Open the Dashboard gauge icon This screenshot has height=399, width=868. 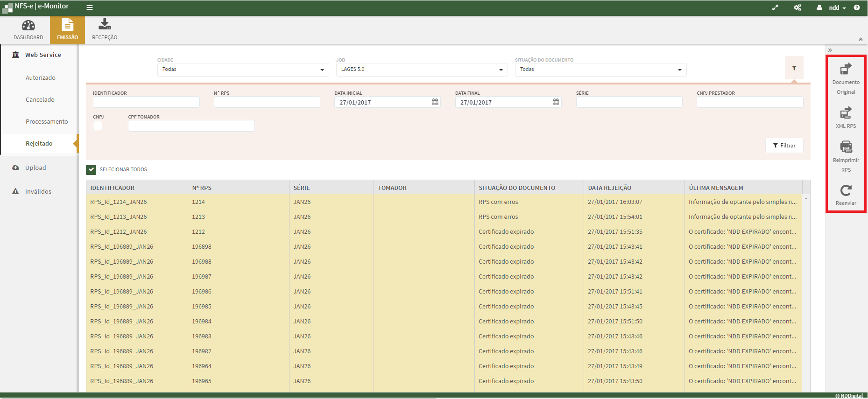[28, 26]
